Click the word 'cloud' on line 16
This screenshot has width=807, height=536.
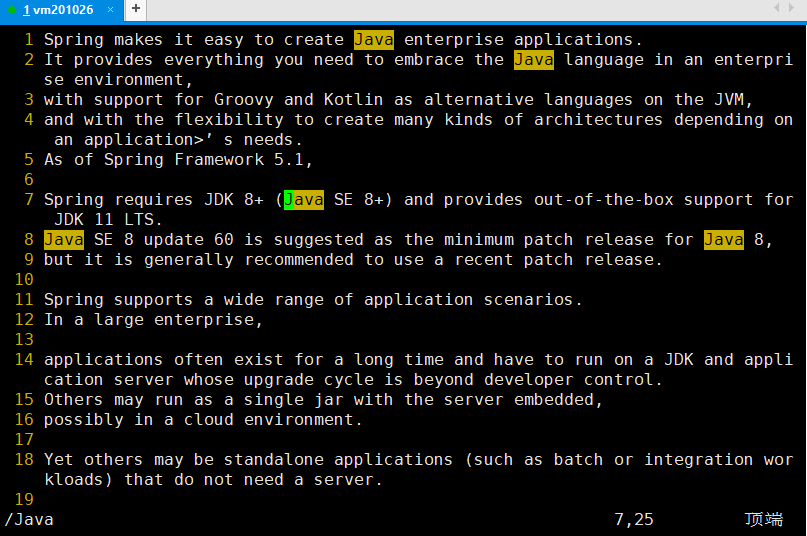click(x=208, y=420)
